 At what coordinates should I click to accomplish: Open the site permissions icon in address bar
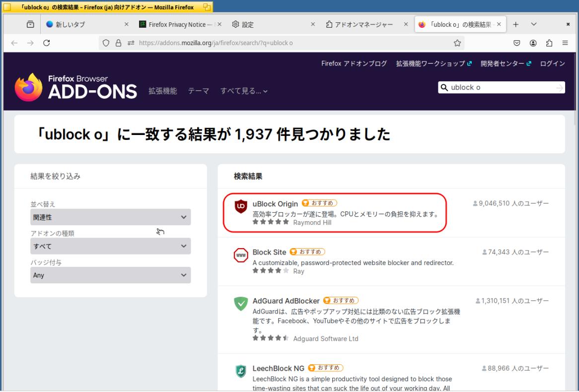131,43
